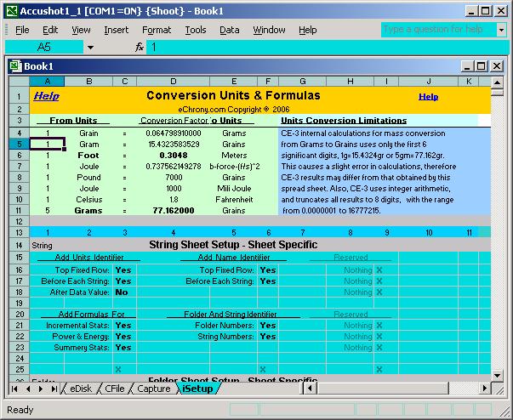513x420 pixels.
Task: Go to next sheet tab arrow
Action: tap(41, 389)
